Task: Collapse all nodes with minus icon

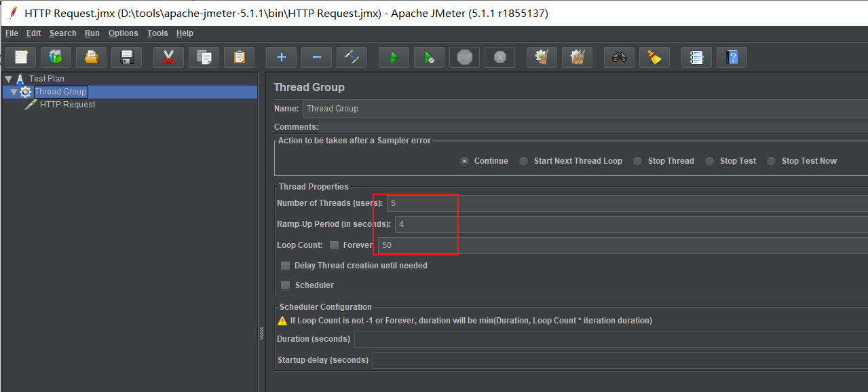Action: tap(316, 57)
